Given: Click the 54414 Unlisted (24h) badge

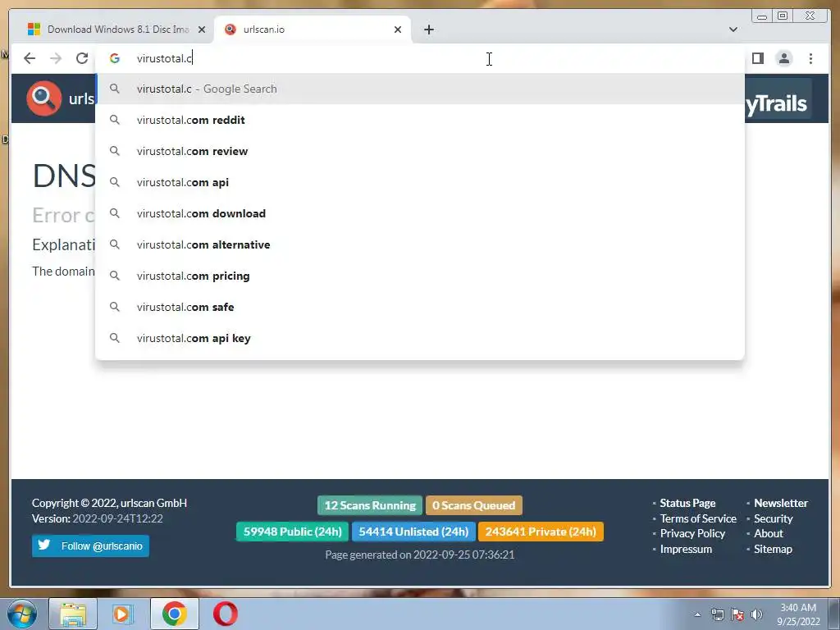Looking at the screenshot, I should 413,532.
